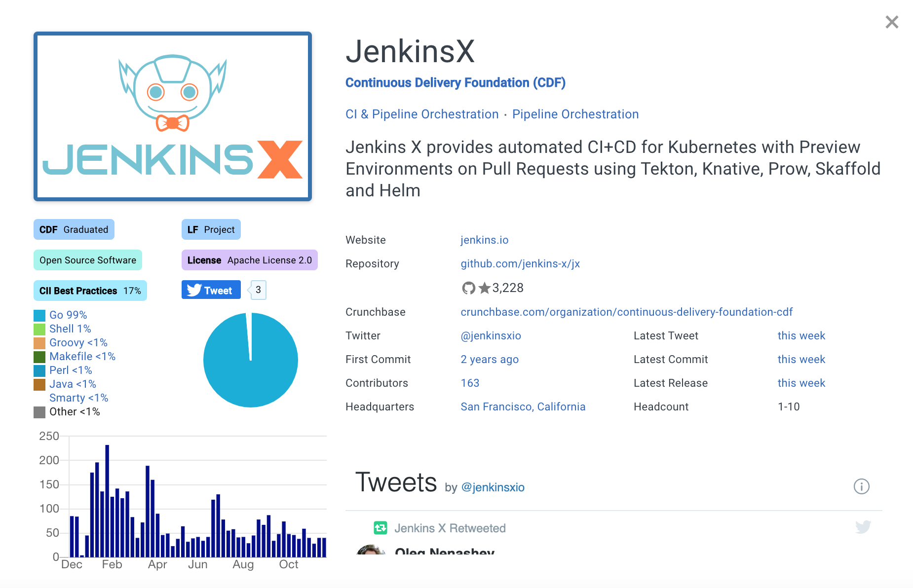Screen dimensions: 913x588
Task: Open the github.com/jenkins-x/jx repository link
Action: tap(520, 264)
